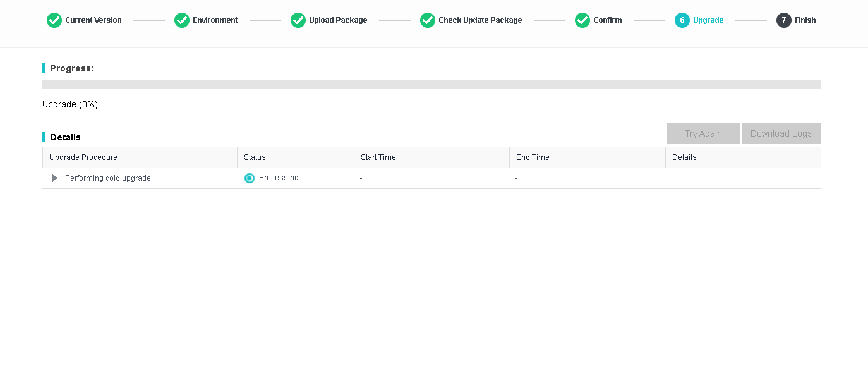Open the Environment step label
This screenshot has height=387, width=868.
215,20
